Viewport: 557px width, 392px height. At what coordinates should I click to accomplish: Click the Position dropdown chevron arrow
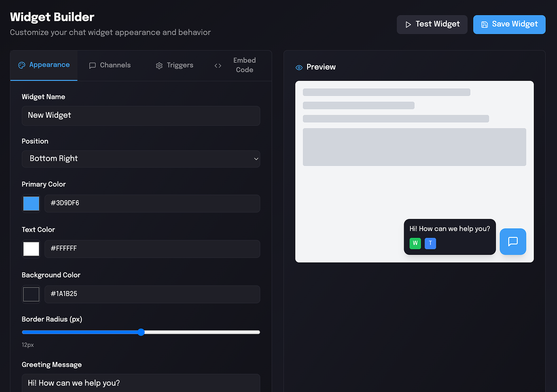pos(256,159)
